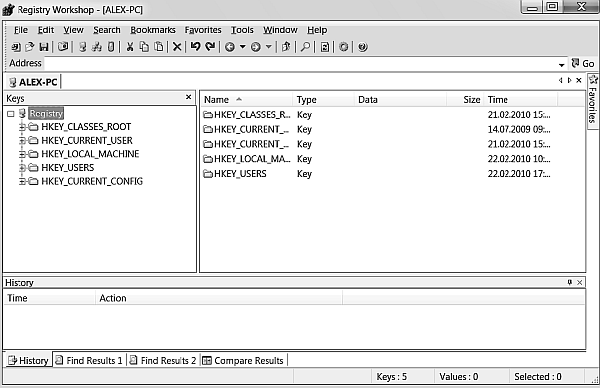The height and width of the screenshot is (388, 600).
Task: Collapse the Registry root node
Action: (11, 114)
